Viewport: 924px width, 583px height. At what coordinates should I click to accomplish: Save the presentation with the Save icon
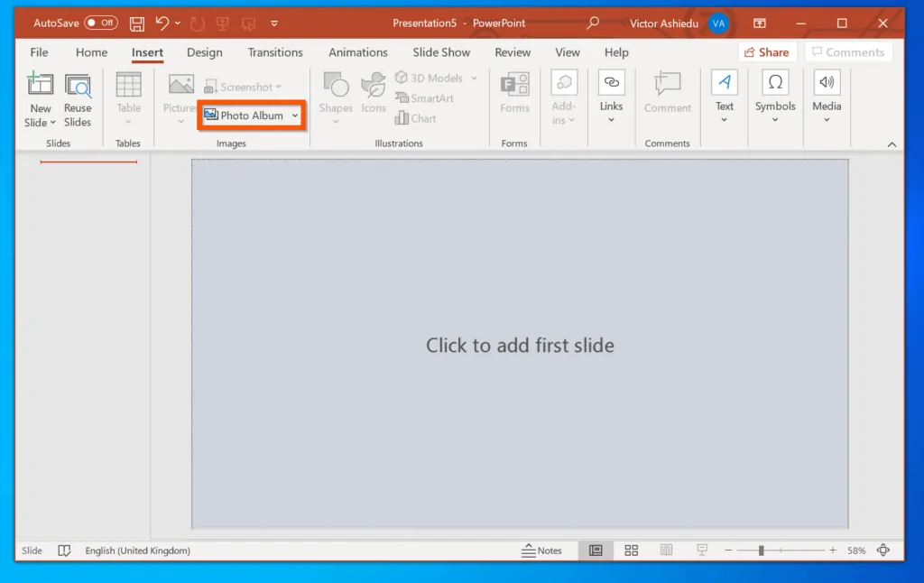136,23
